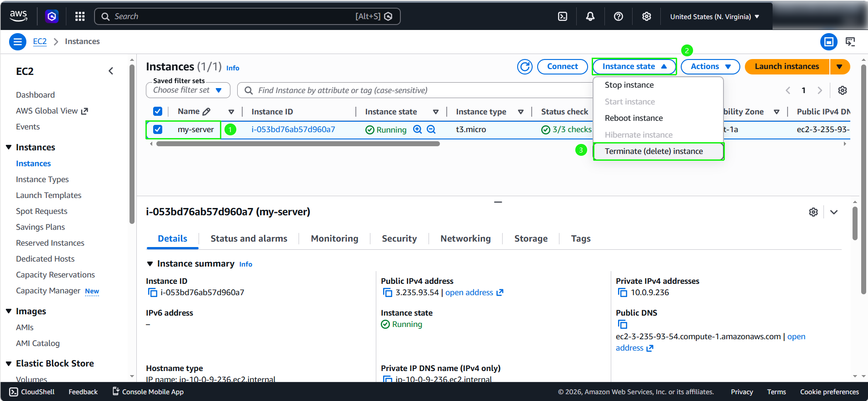Open the Instance state dropdown
Viewport: 868px width, 401px height.
pyautogui.click(x=634, y=66)
